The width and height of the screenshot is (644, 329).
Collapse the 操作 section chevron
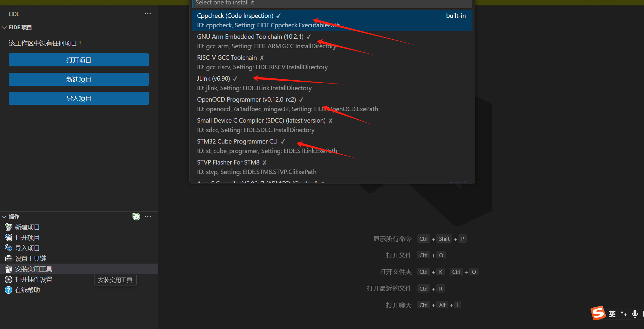coord(4,217)
